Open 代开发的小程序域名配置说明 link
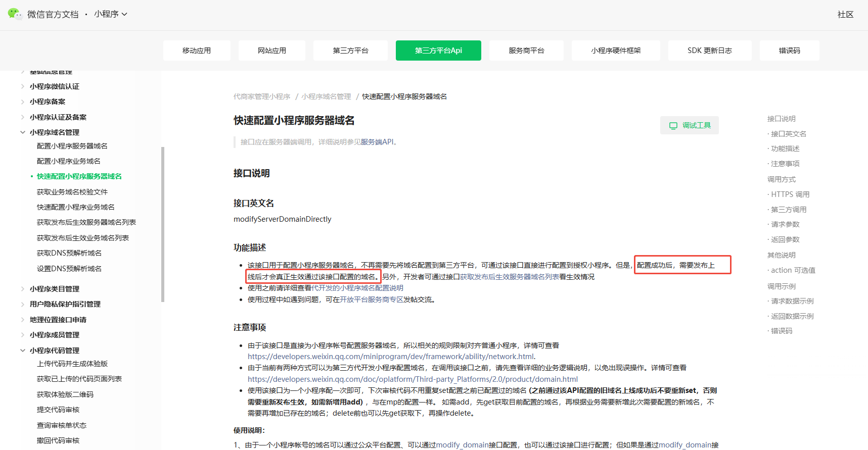The image size is (868, 450). tap(357, 288)
